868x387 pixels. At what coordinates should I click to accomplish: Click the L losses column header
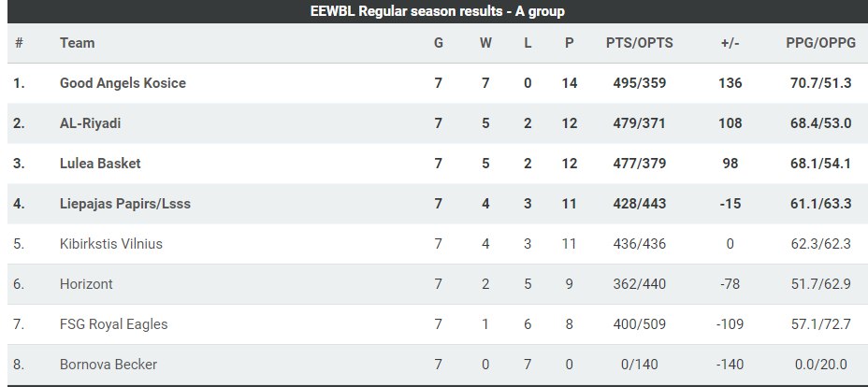pyautogui.click(x=528, y=43)
